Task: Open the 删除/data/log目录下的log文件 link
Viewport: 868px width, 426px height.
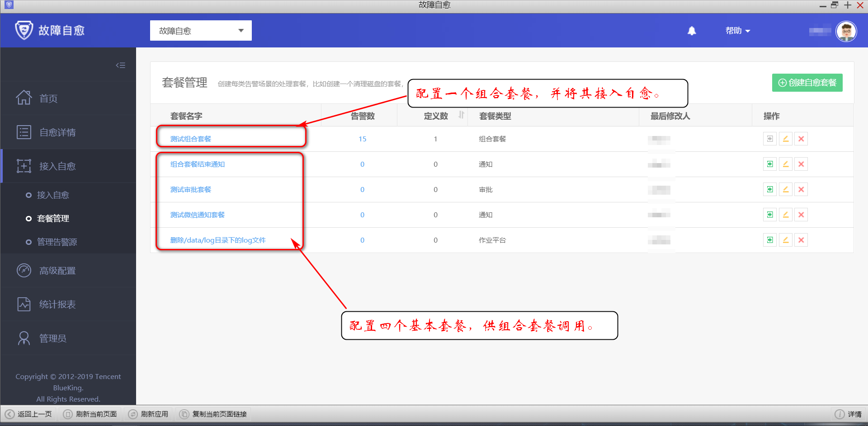Action: (218, 240)
